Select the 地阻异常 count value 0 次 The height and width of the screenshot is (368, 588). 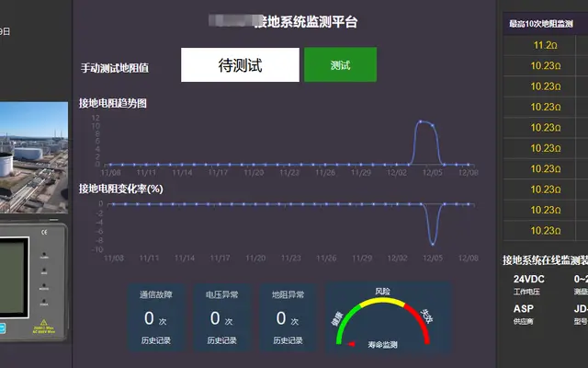point(288,319)
